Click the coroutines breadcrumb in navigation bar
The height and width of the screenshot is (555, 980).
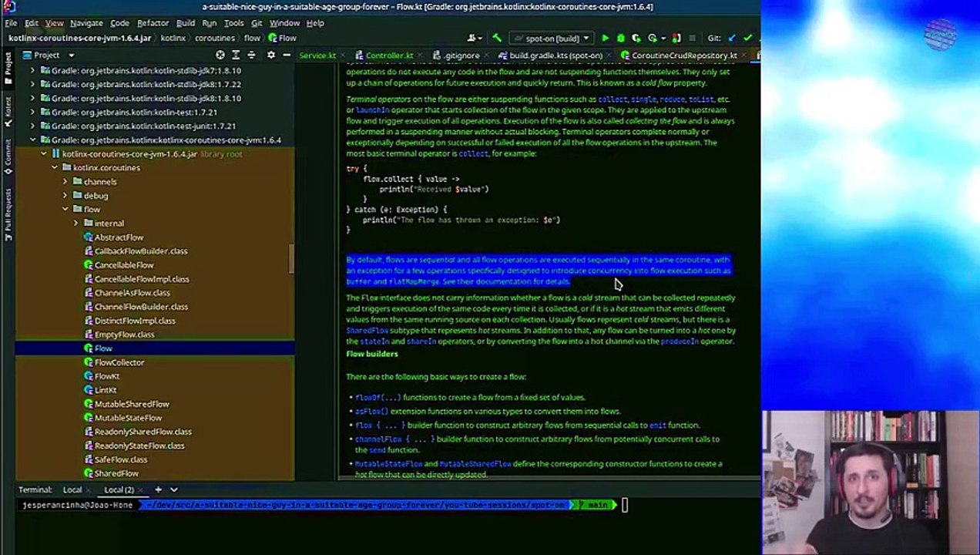tap(215, 38)
